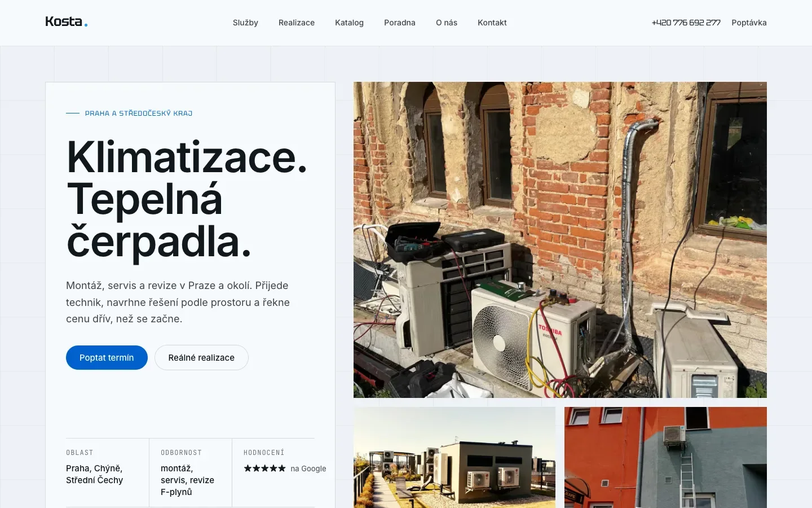812x508 pixels.
Task: Open the Kontakt page
Action: 492,23
